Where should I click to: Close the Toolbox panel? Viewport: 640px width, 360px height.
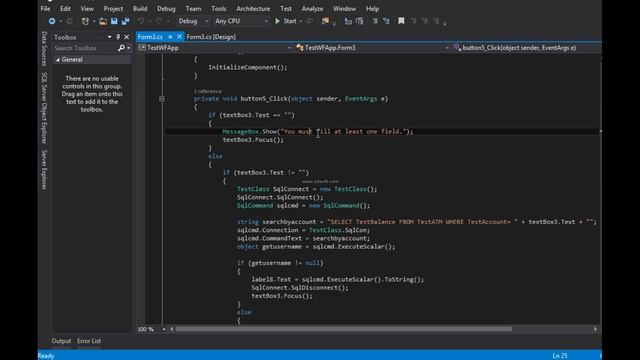tap(127, 37)
